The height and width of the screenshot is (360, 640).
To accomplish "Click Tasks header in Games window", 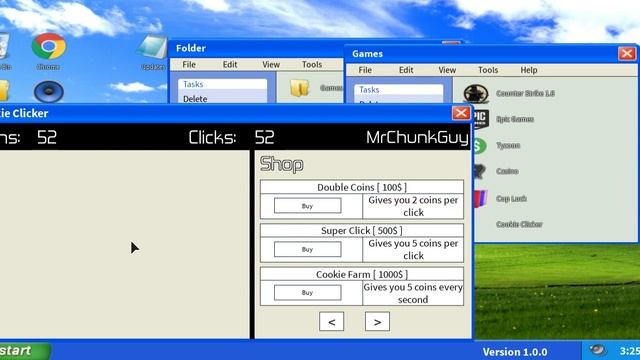I will click(399, 90).
